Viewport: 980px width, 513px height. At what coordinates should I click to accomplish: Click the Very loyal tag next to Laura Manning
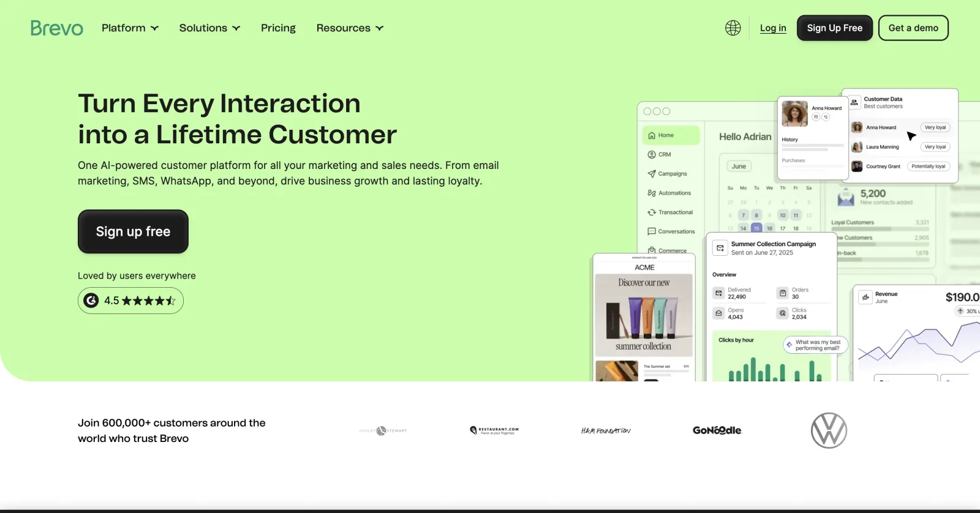935,147
